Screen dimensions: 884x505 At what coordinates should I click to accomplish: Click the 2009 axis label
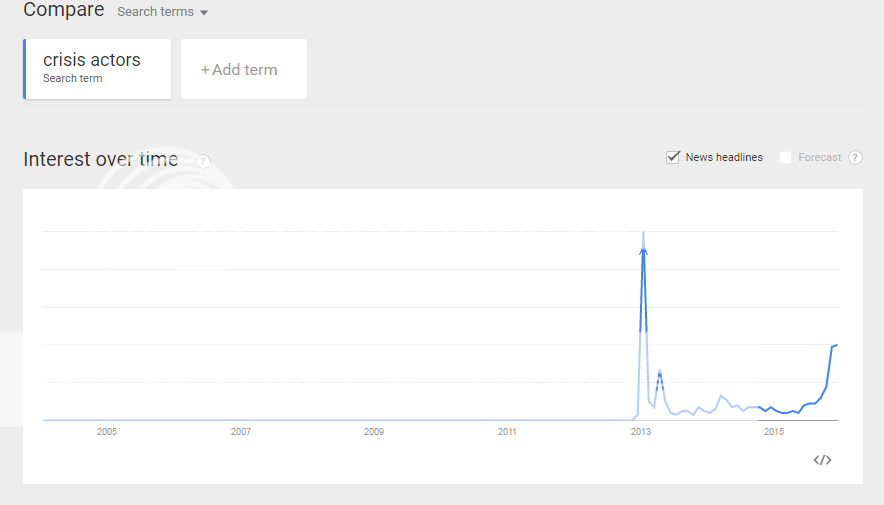pyautogui.click(x=374, y=432)
